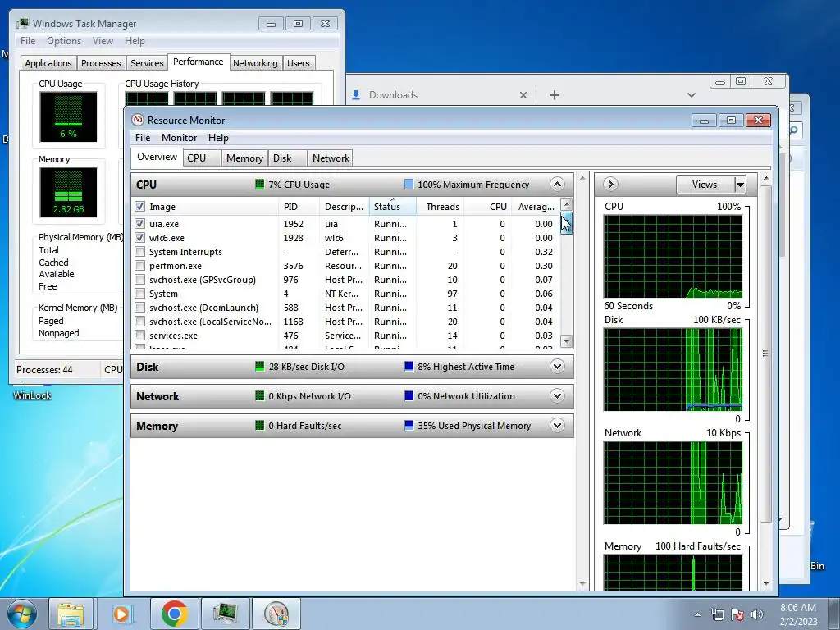Close the Downloads browser tab
Screen dimensions: 840x630
(x=523, y=95)
